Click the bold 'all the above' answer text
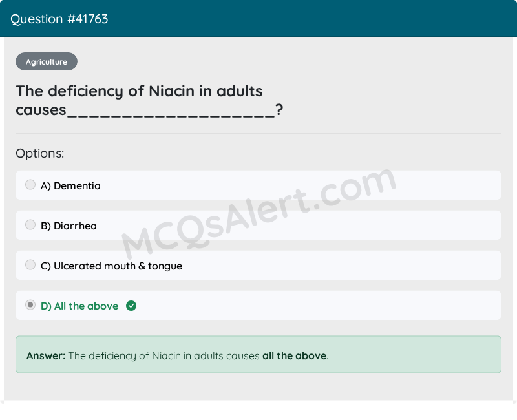Viewport: 517px width, 420px height. (x=295, y=356)
